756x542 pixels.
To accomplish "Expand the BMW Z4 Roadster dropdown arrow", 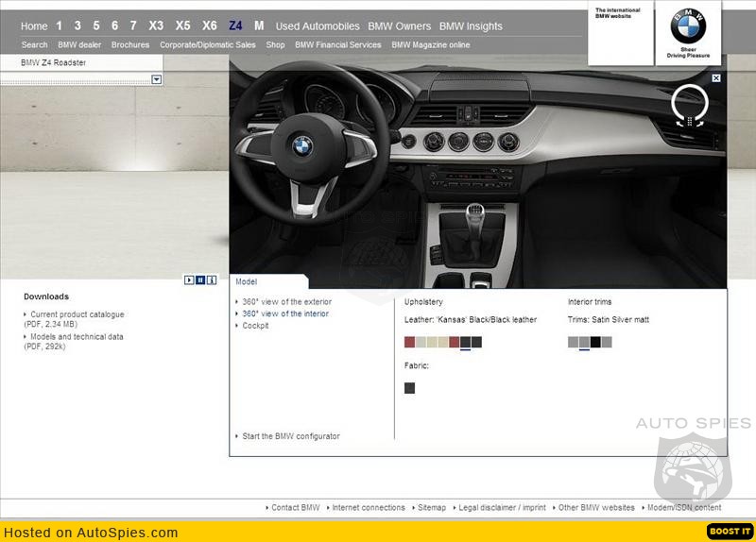I will [x=157, y=80].
